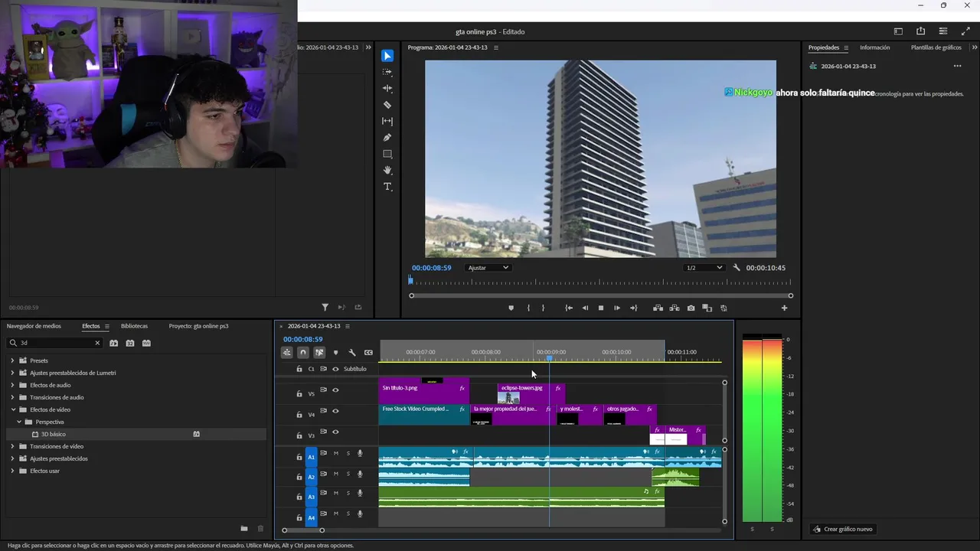Click timeline closed captions CC icon
The image size is (980, 551).
click(368, 353)
